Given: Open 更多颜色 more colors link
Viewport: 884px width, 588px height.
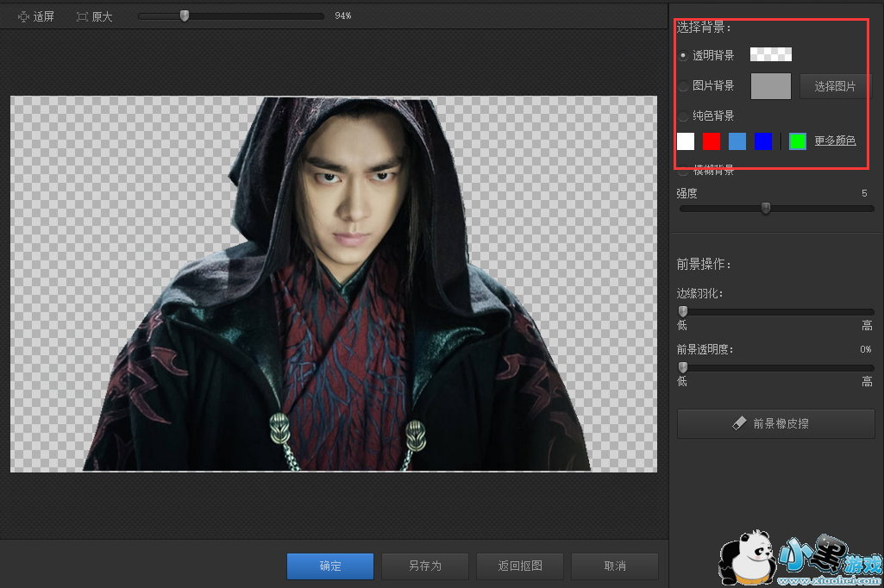Looking at the screenshot, I should [x=835, y=141].
